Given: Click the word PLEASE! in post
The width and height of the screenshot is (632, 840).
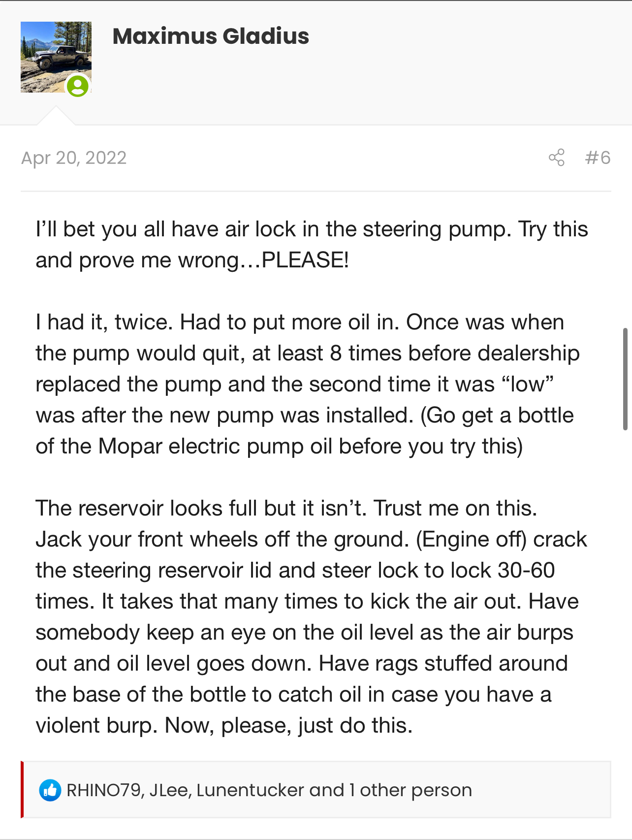Looking at the screenshot, I should click(x=305, y=260).
